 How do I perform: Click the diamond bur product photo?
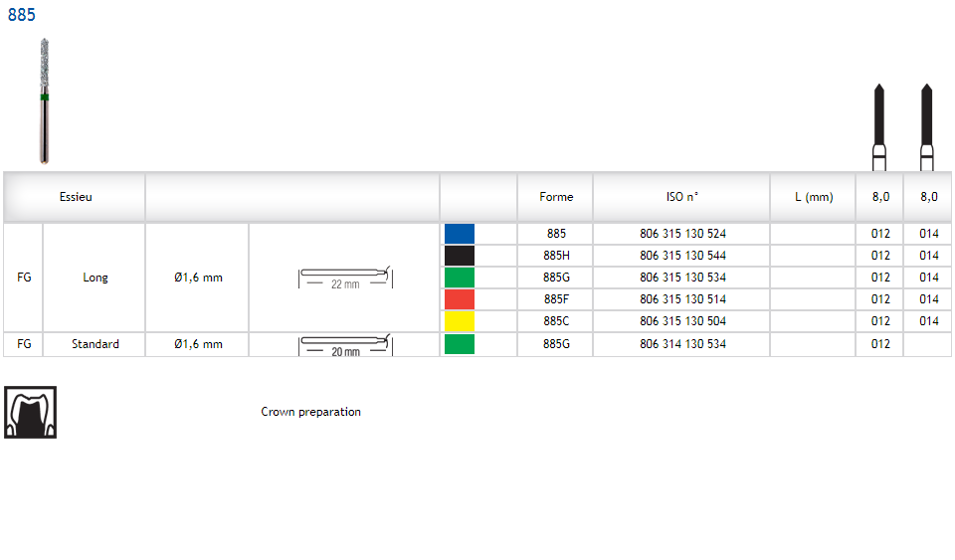coord(45,100)
